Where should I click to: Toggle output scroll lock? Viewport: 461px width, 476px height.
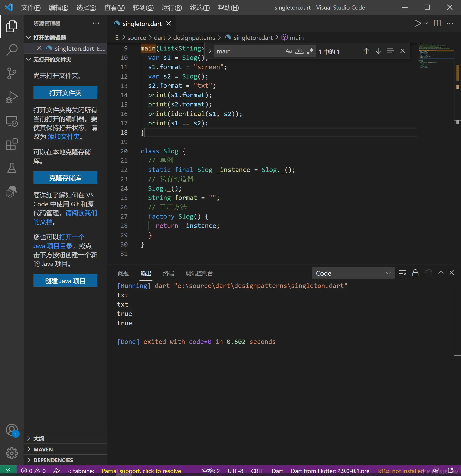point(415,273)
